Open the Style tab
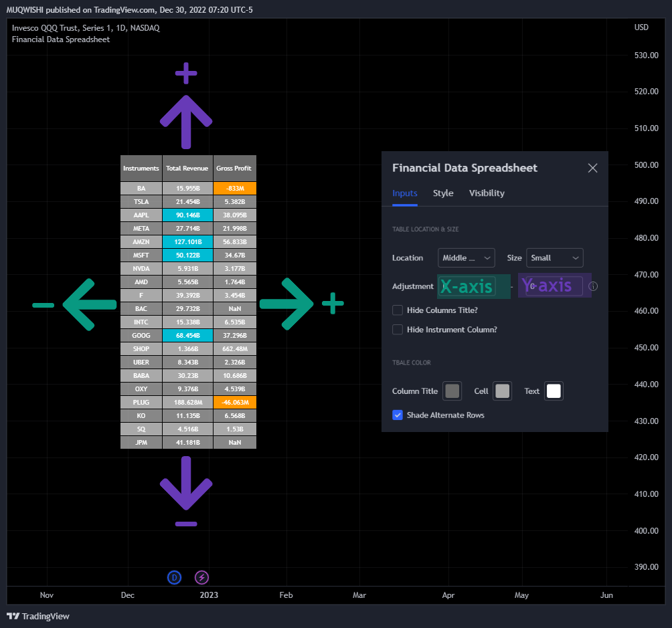 (x=443, y=193)
